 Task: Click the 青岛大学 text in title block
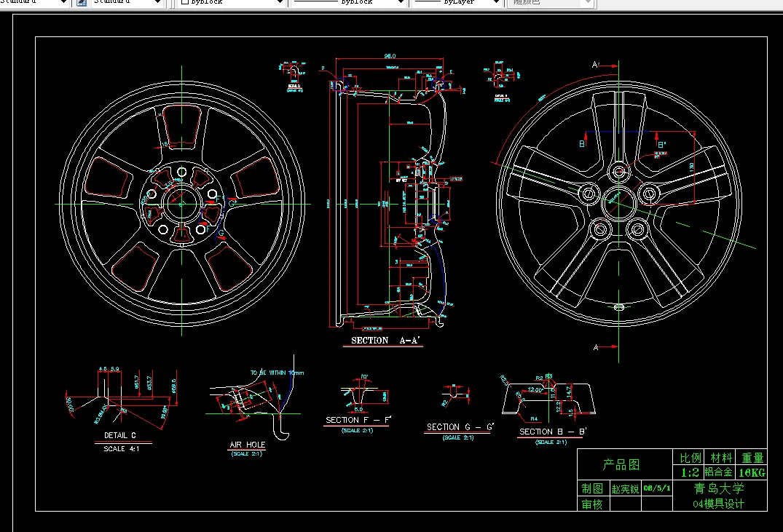click(719, 489)
